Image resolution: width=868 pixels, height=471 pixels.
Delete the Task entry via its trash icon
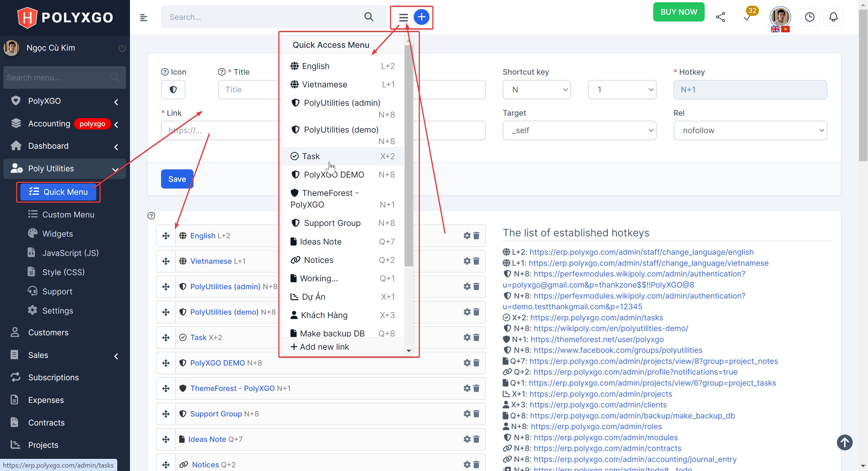coord(476,337)
